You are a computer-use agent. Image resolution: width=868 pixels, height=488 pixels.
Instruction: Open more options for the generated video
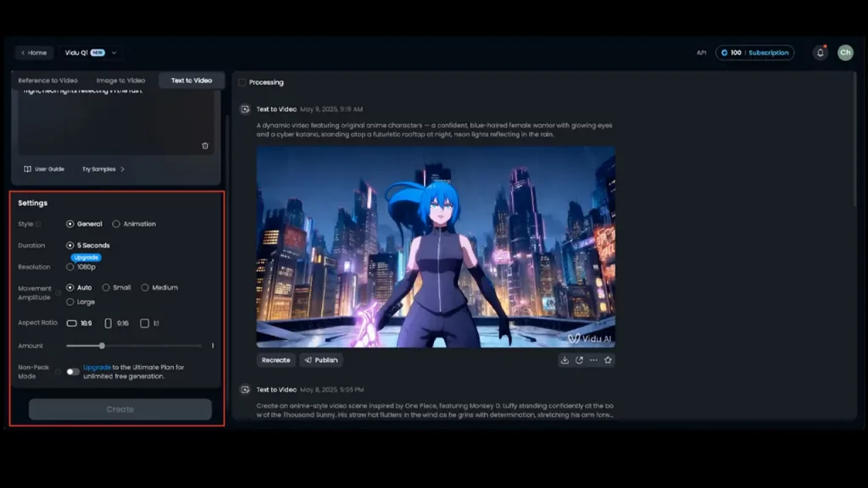pos(593,360)
